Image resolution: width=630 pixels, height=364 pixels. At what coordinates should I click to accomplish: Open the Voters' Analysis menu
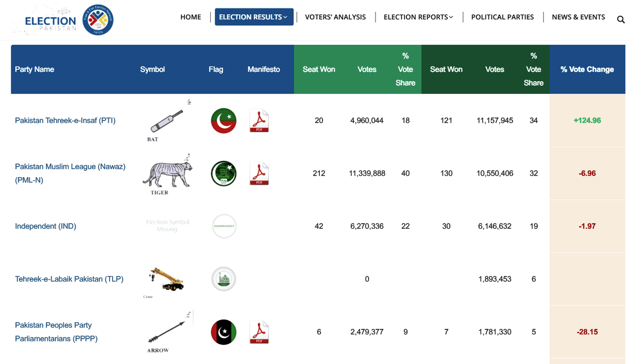336,17
